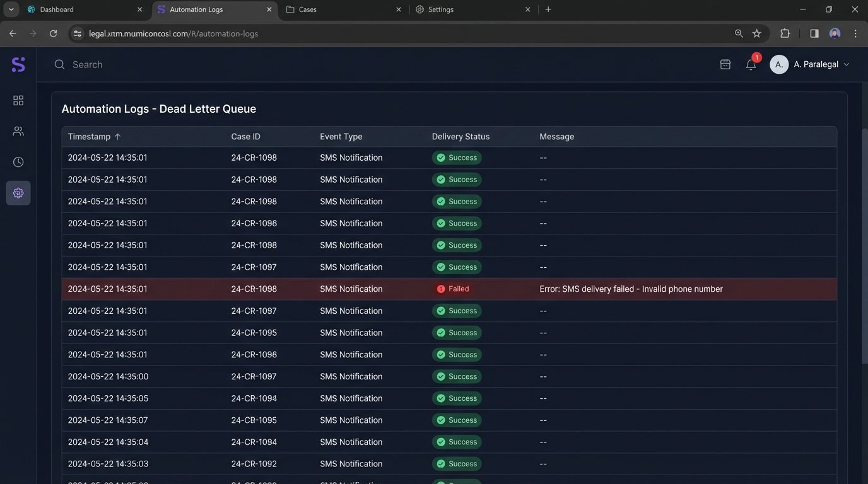Open the calendar icon in header
The image size is (868, 484).
click(x=725, y=64)
